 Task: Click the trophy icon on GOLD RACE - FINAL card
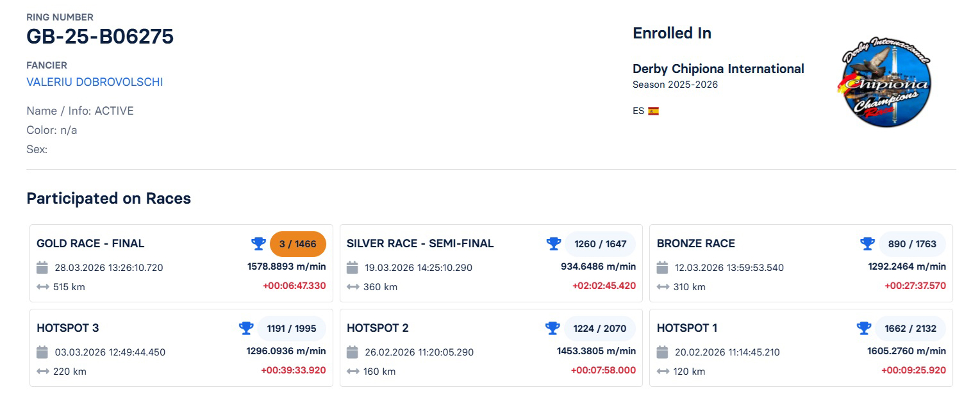click(258, 243)
